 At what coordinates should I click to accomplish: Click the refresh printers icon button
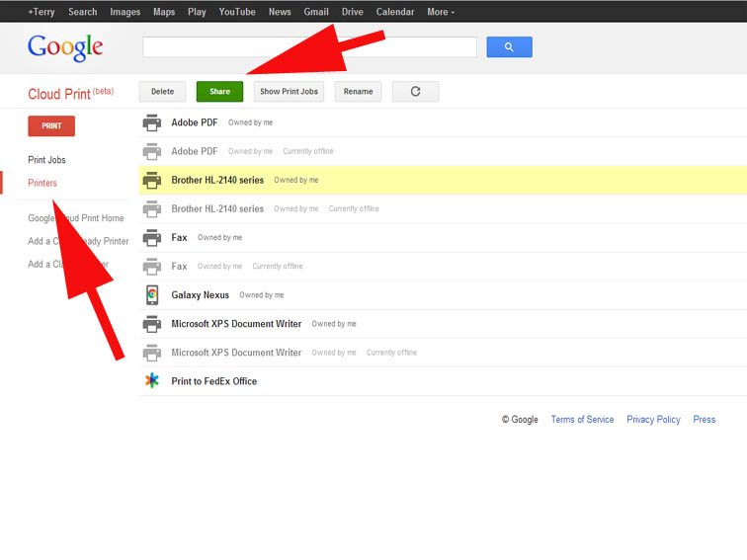point(415,92)
